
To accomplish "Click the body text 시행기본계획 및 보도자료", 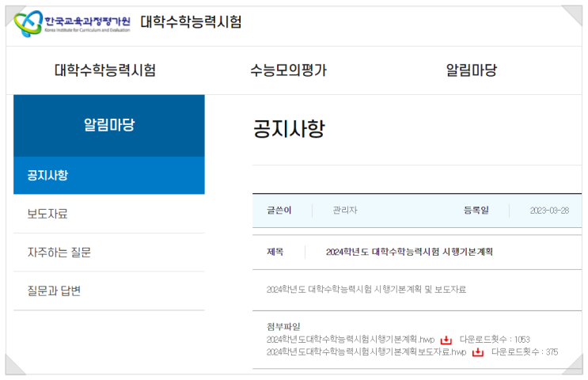I will coord(366,289).
